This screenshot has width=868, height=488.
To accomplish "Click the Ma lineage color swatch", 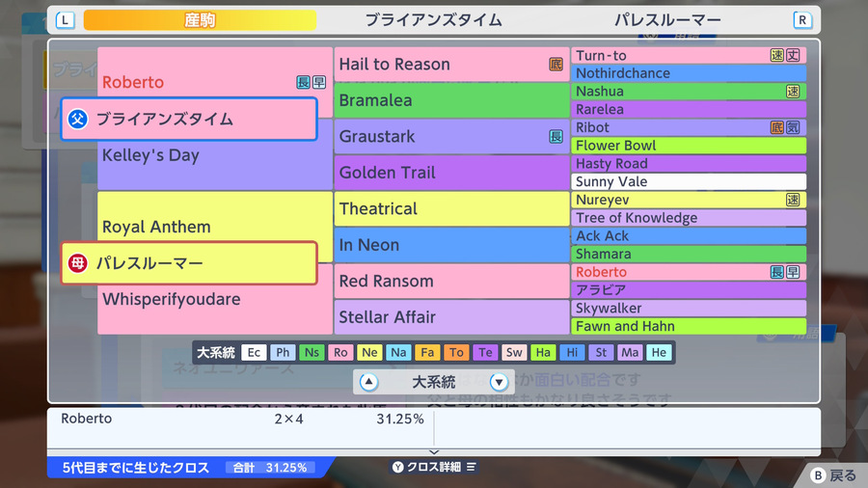I will point(630,352).
